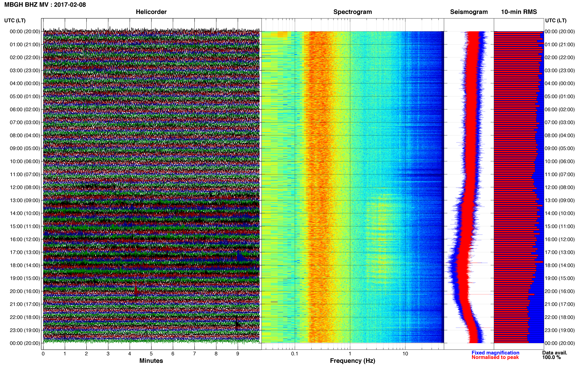Click left time label '07:00 (03:00)'
Viewport: 588px width, 368px height.
click(x=25, y=122)
